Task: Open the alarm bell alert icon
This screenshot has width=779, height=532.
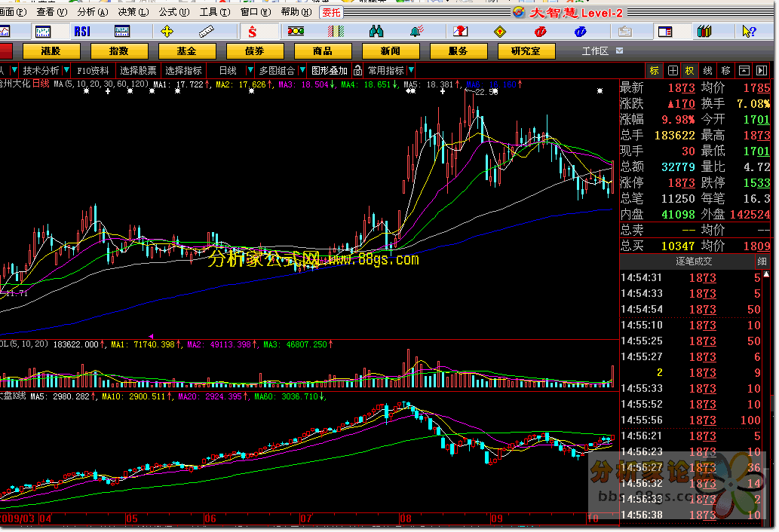Action: 416,32
